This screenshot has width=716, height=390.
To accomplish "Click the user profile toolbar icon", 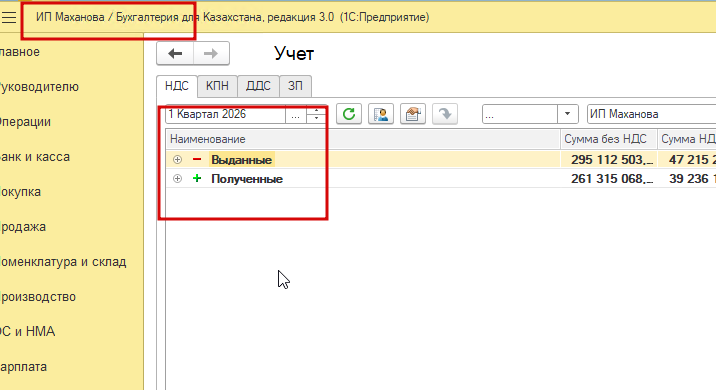I will pos(381,114).
